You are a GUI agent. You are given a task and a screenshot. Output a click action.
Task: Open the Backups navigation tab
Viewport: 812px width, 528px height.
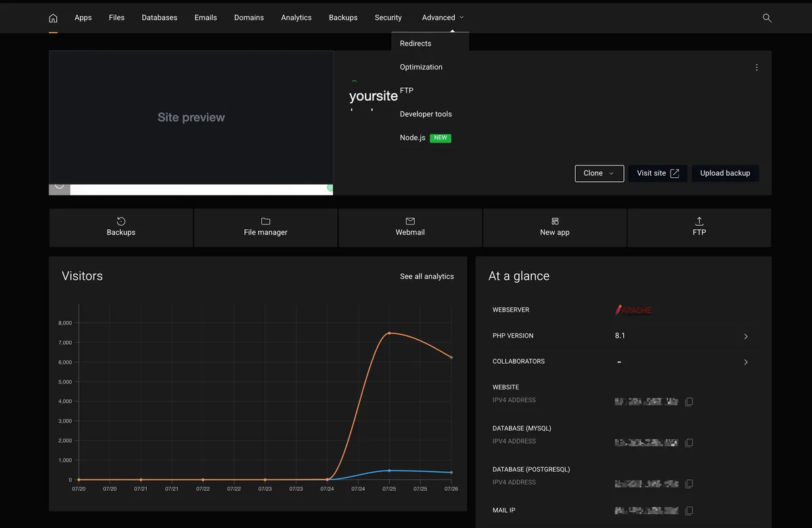point(343,18)
